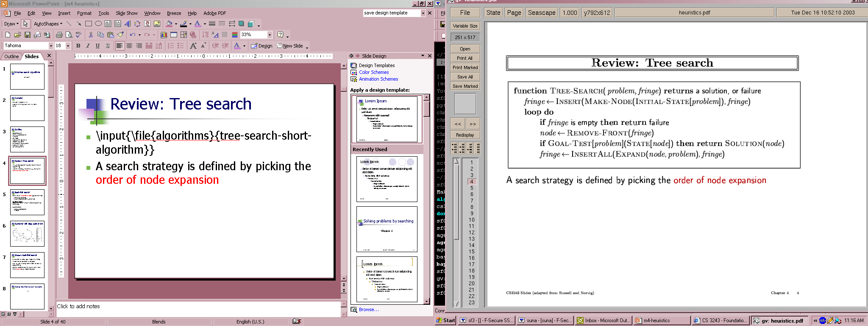Toggle Underline formatting
The width and height of the screenshot is (868, 326).
97,46
